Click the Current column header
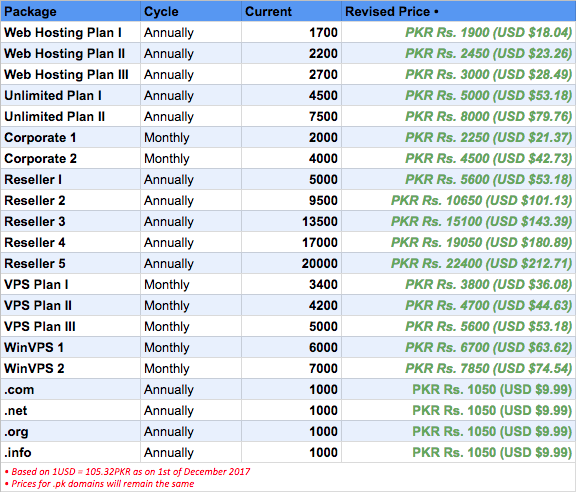Image resolution: width=576 pixels, height=492 pixels. click(291, 11)
